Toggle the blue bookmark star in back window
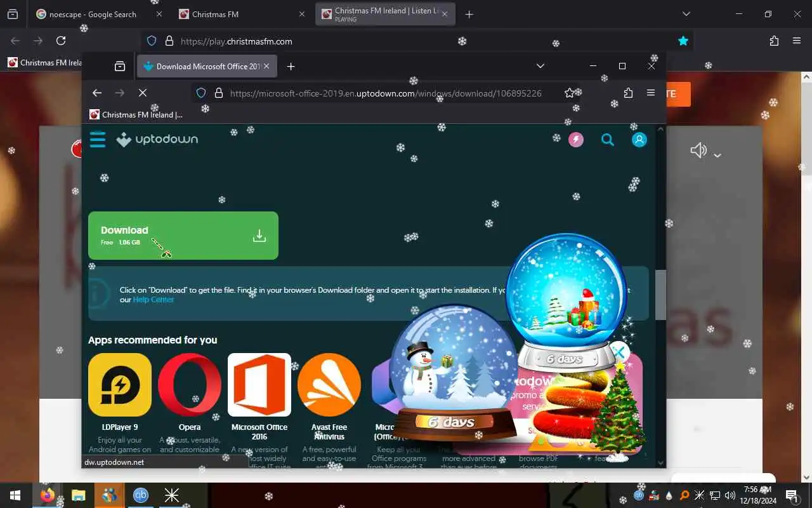Viewport: 812px width, 508px height. [683, 41]
